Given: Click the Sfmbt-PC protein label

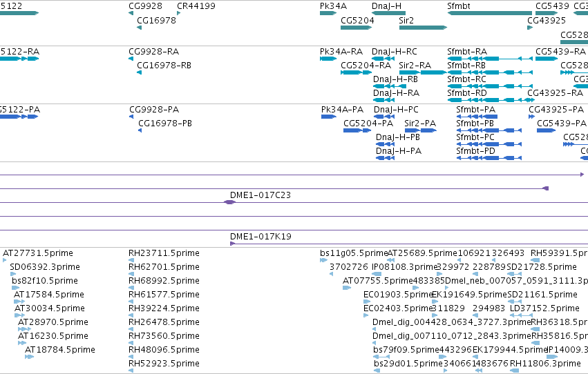Looking at the screenshot, I should (x=475, y=137).
